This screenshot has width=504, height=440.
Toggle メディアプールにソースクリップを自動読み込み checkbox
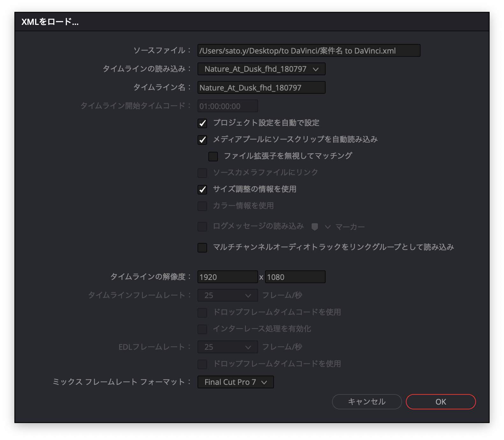click(x=202, y=140)
